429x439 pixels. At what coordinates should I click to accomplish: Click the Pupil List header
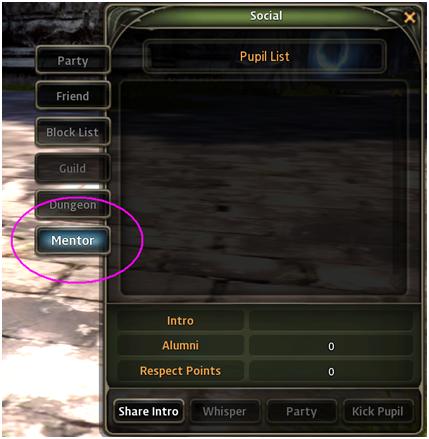tap(265, 56)
